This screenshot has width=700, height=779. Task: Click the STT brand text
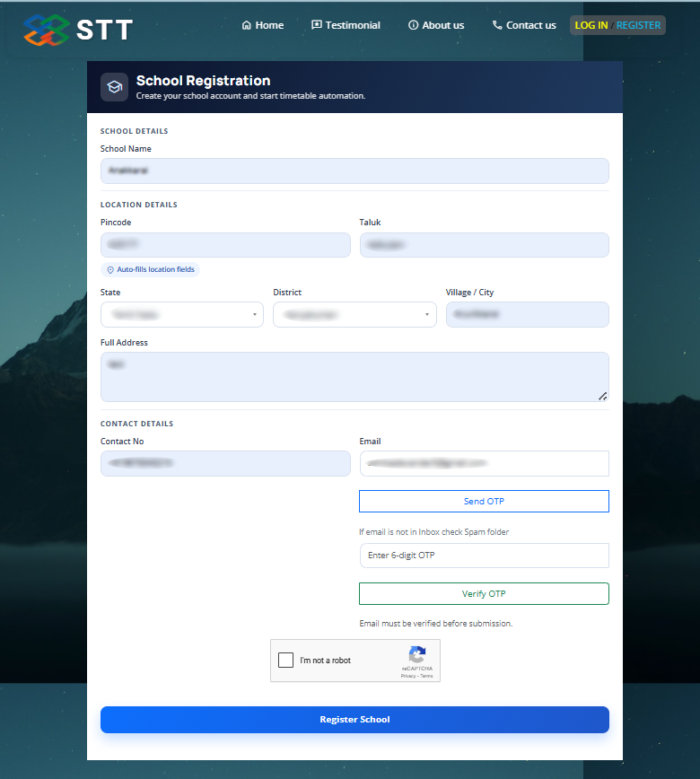pyautogui.click(x=104, y=30)
